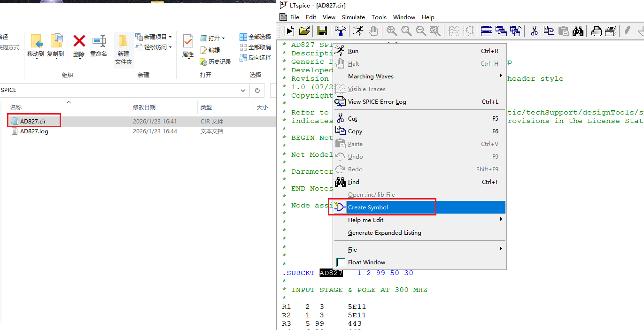644x330 pixels.
Task: Select the AD827.cir file in Explorer
Action: 33,121
